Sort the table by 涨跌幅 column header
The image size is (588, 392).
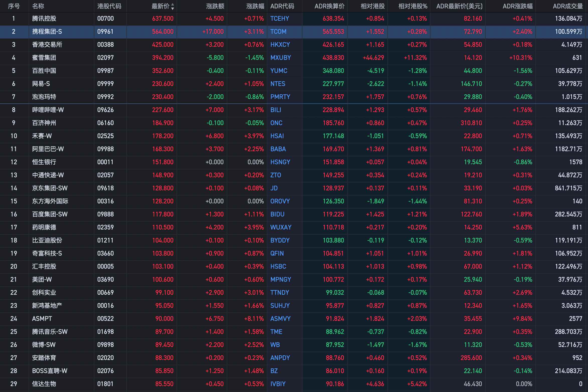coord(255,6)
